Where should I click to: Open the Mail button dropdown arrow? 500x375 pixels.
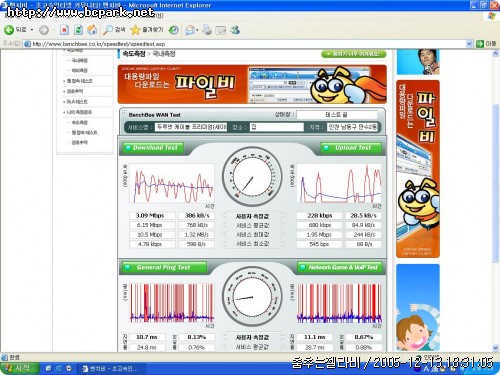pos(197,30)
